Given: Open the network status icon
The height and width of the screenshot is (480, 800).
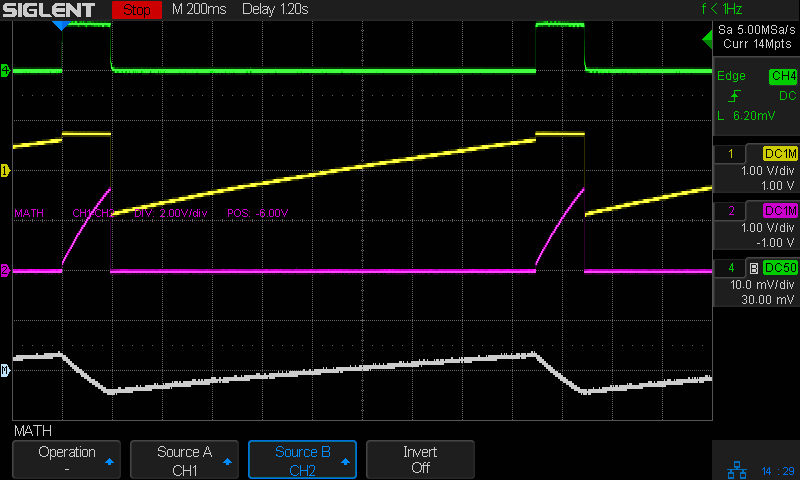Looking at the screenshot, I should tap(739, 470).
